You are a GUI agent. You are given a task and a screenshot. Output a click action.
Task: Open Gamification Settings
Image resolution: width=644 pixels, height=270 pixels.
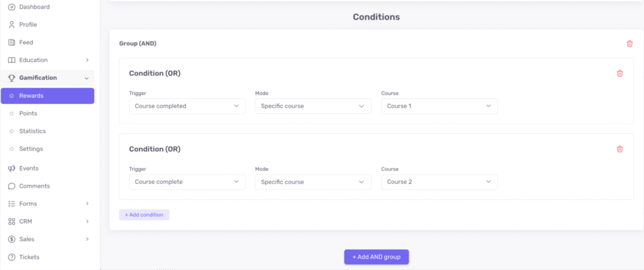[x=31, y=149]
